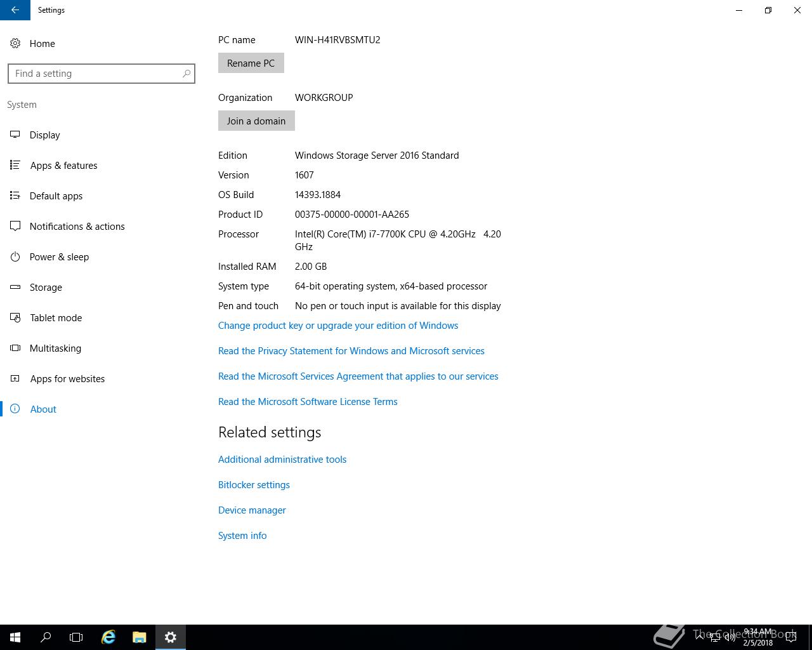The height and width of the screenshot is (650, 812).
Task: Open Microsoft Software License Terms link
Action: 308,402
